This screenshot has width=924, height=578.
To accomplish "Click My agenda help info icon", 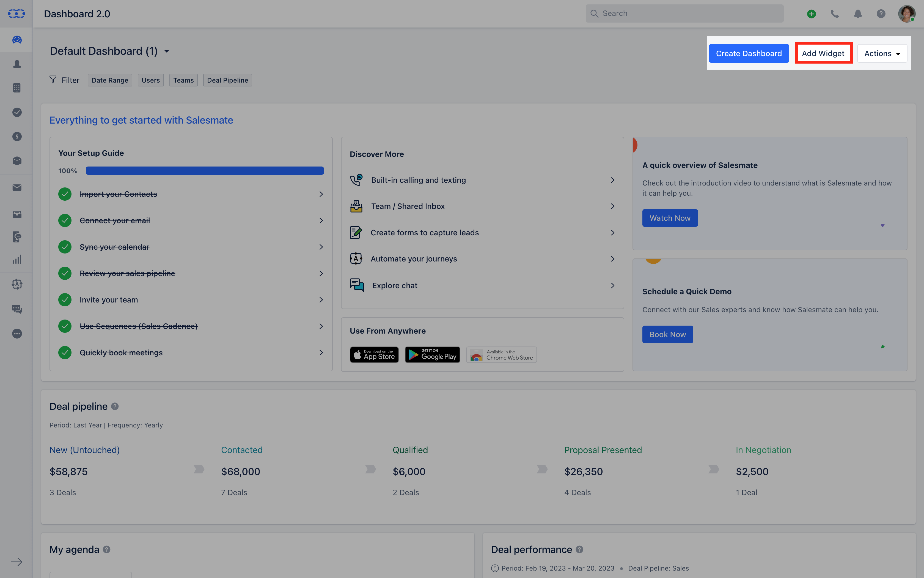I will [x=106, y=549].
